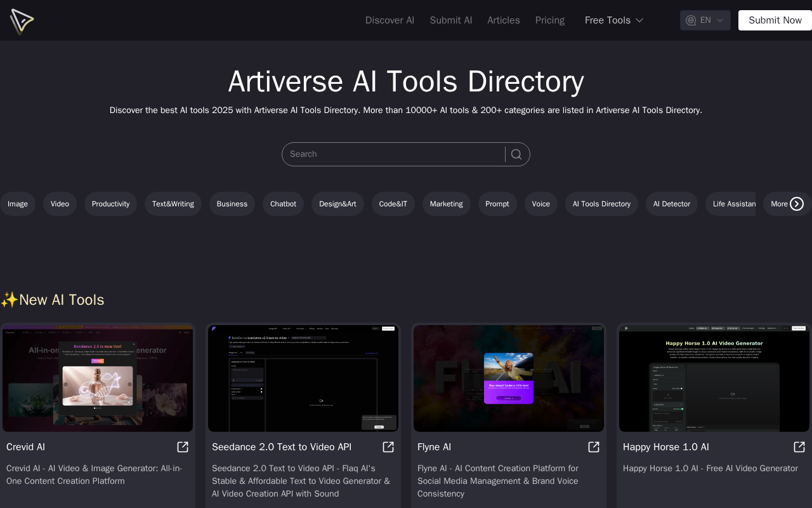Go to the Pricing page
This screenshot has width=812, height=508.
(x=549, y=20)
